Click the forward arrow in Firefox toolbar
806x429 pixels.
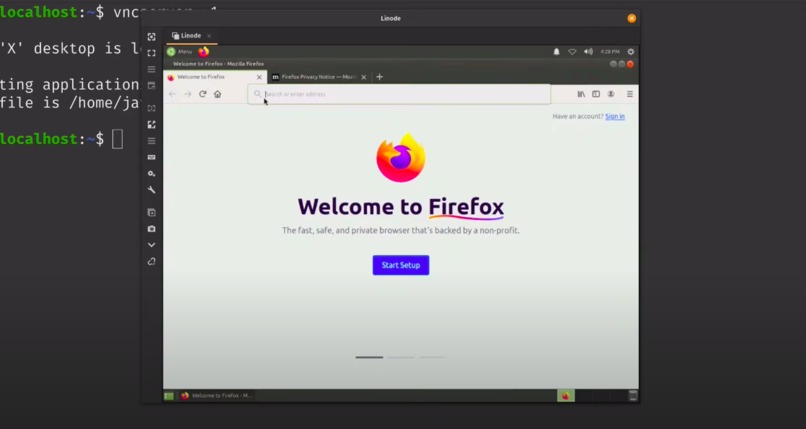pyautogui.click(x=188, y=94)
